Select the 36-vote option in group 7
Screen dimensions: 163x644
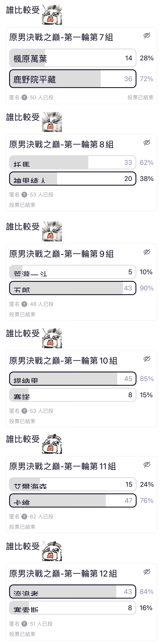tap(73, 79)
